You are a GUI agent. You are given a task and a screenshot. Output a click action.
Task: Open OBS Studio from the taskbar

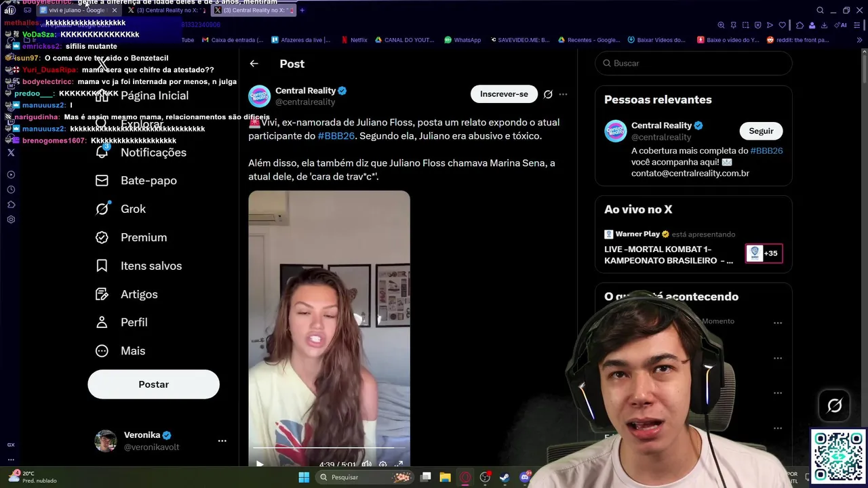point(485,477)
